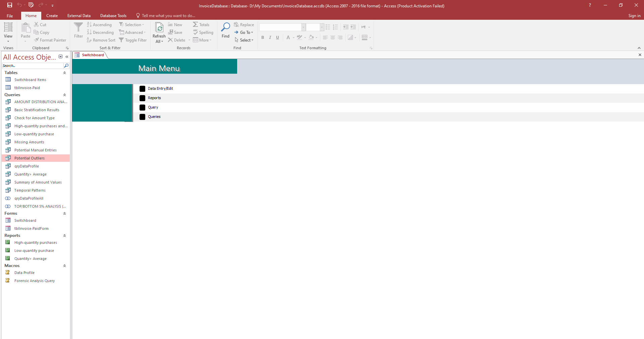The image size is (644, 339).
Task: Click the font color A icon
Action: (x=288, y=38)
